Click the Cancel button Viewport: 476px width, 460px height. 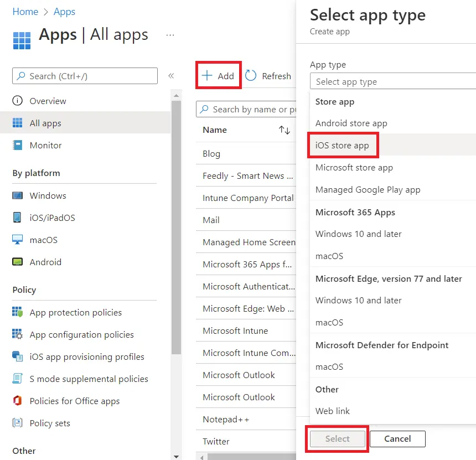pyautogui.click(x=397, y=439)
